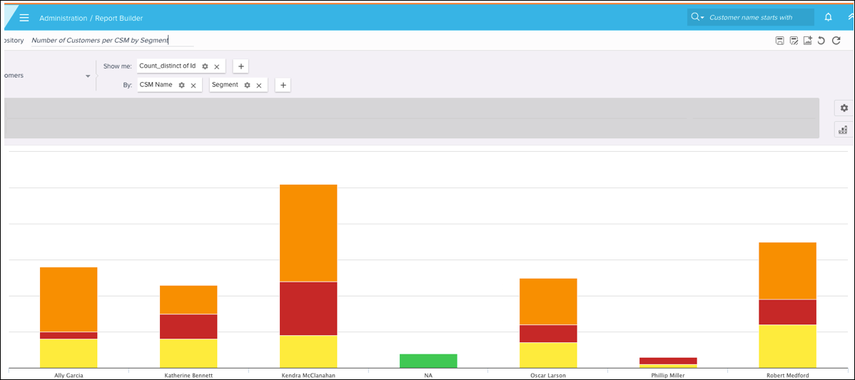Open the chart type selector icon
The width and height of the screenshot is (855, 380).
click(x=844, y=130)
